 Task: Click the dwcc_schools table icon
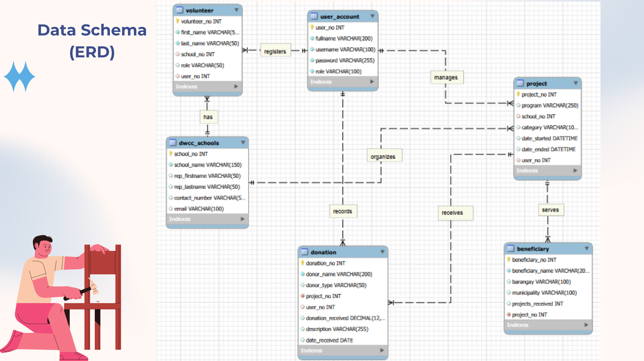point(173,143)
